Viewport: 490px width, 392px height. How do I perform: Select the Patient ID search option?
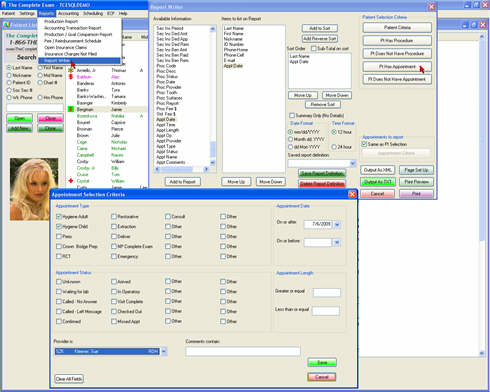[x=9, y=83]
